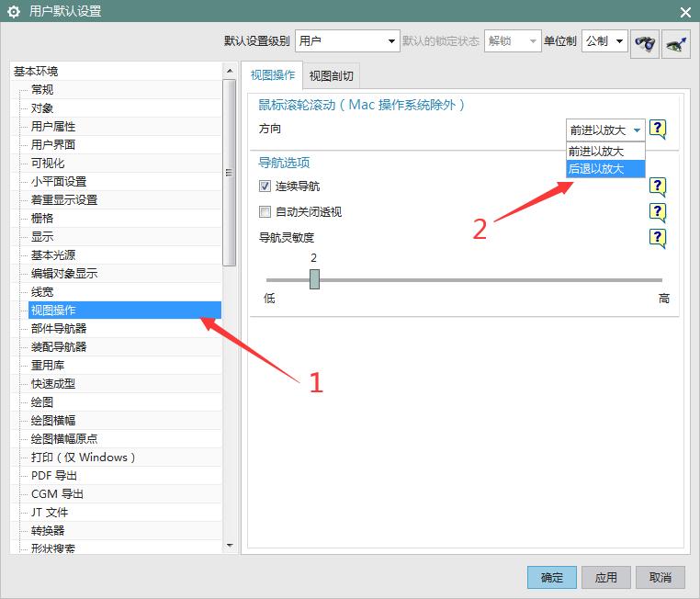Image resolution: width=700 pixels, height=599 pixels.
Task: Select 快速成型 in the tree
Action: (53, 383)
